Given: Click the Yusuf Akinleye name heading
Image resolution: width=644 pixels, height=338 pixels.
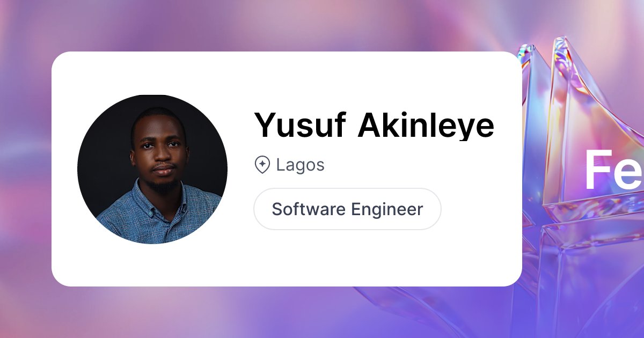Looking at the screenshot, I should tap(374, 125).
